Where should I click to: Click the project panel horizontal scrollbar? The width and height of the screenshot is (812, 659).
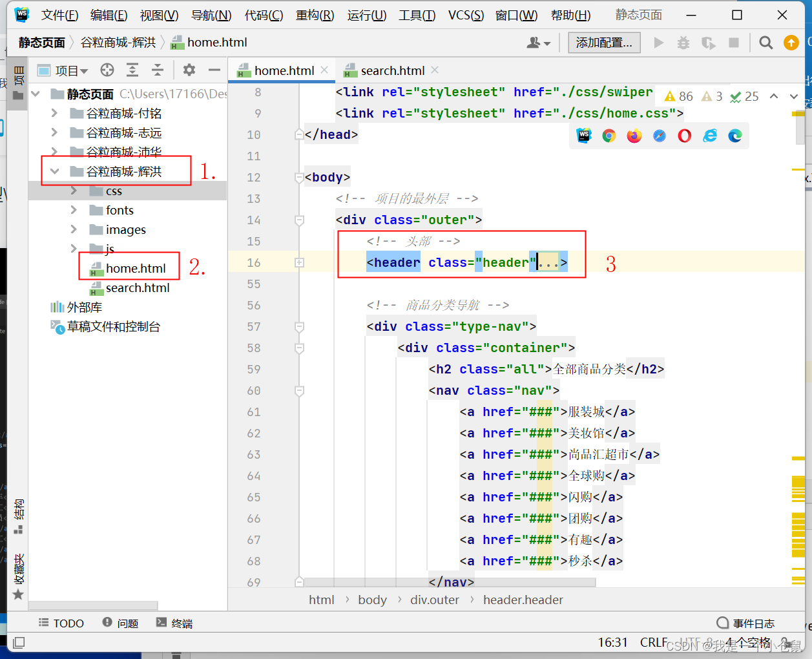pos(94,605)
